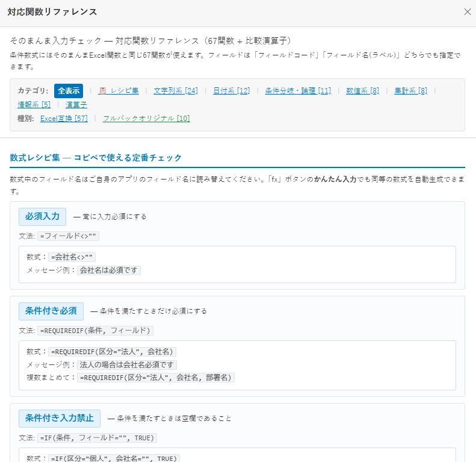Click the clipboard icon beside レシピ集

pyautogui.click(x=103, y=90)
